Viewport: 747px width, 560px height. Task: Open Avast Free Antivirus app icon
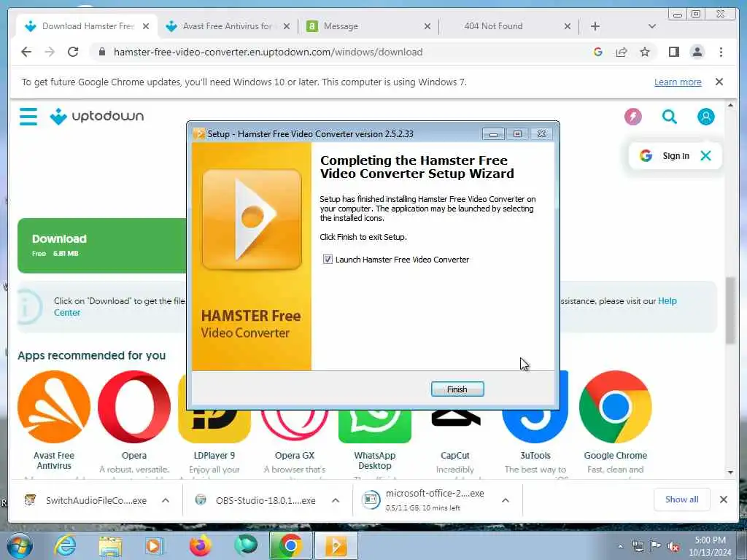(x=54, y=407)
